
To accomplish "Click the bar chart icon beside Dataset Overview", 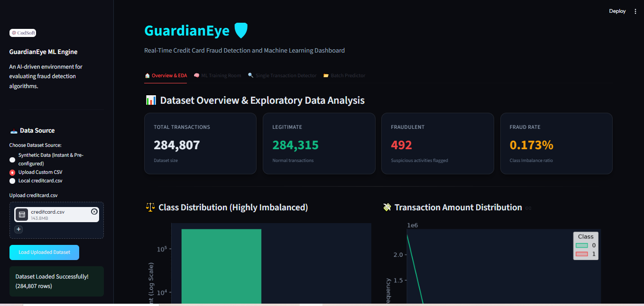I will 151,100.
